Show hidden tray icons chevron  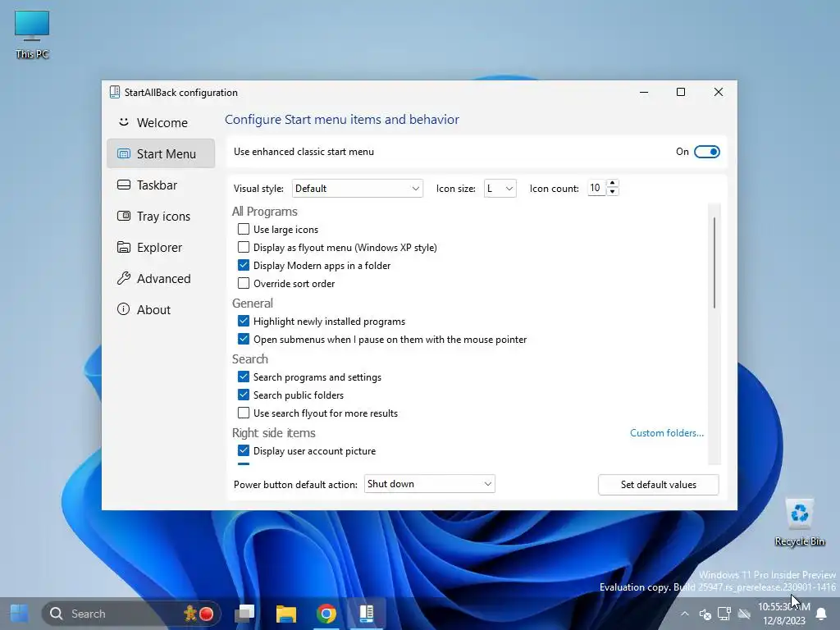point(685,614)
